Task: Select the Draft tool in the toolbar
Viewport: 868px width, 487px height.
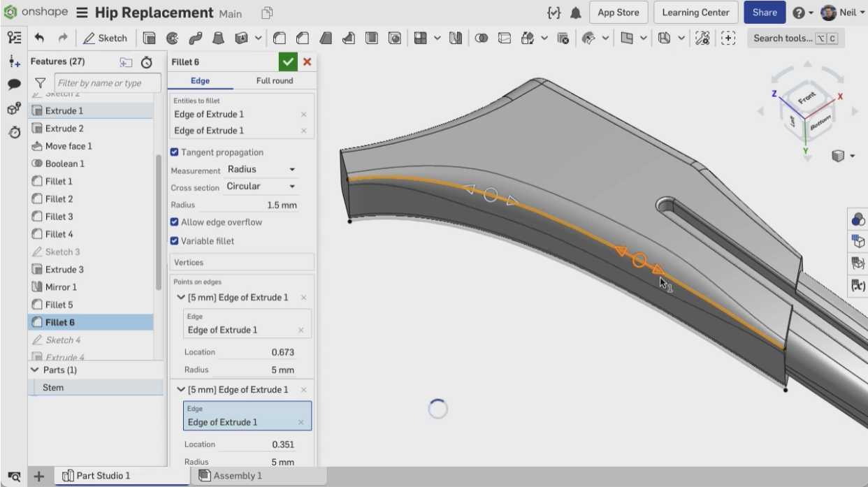Action: click(x=326, y=38)
